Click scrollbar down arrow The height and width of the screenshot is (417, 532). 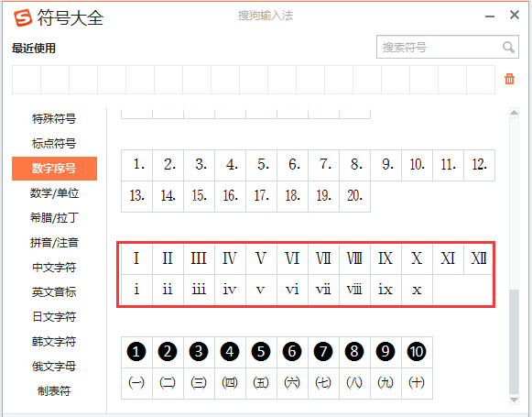click(x=514, y=401)
